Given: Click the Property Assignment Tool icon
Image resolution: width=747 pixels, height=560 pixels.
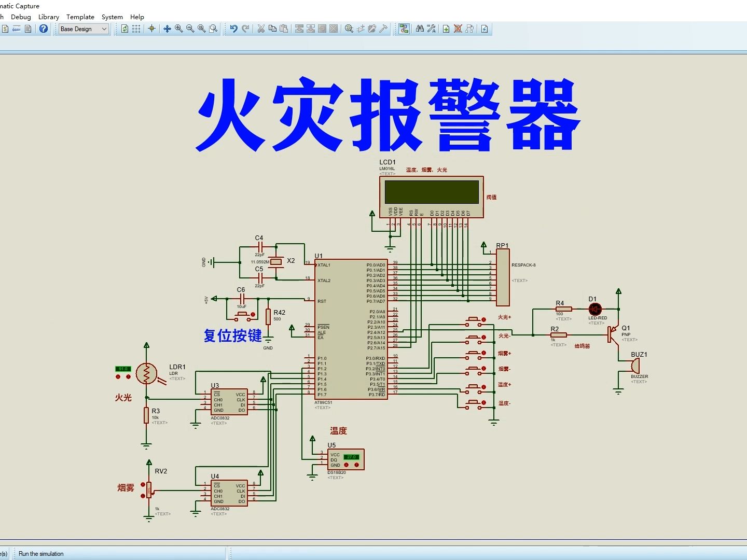Looking at the screenshot, I should click(x=431, y=29).
